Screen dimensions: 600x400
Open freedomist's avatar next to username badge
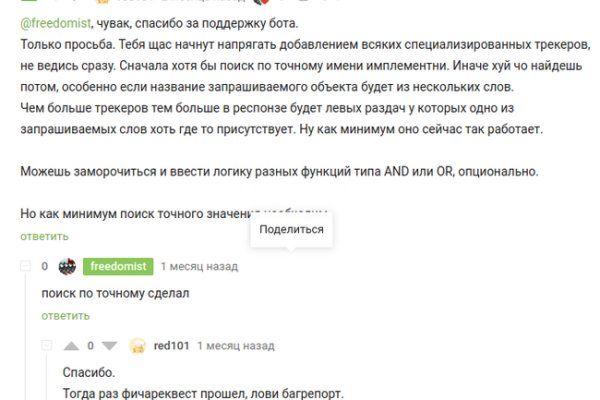pos(68,267)
